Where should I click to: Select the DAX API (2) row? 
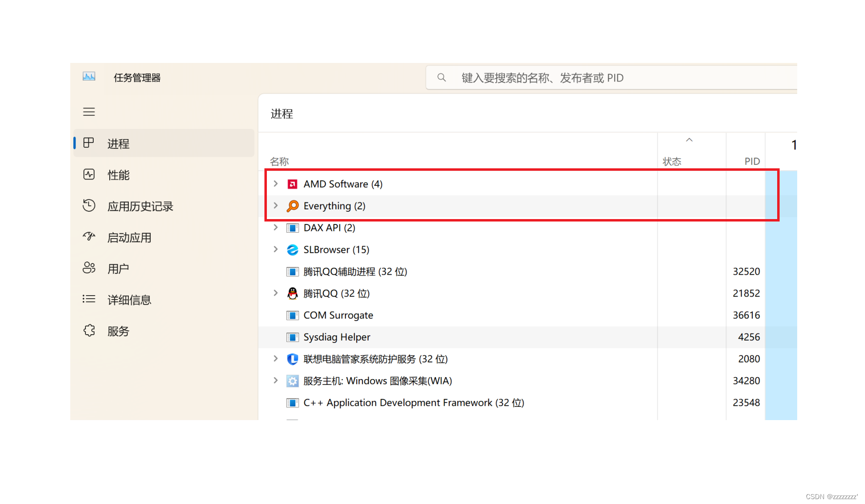coord(527,228)
